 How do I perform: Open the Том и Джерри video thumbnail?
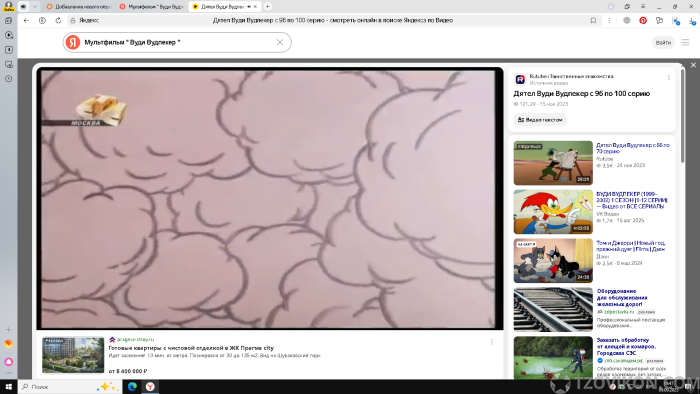click(553, 261)
